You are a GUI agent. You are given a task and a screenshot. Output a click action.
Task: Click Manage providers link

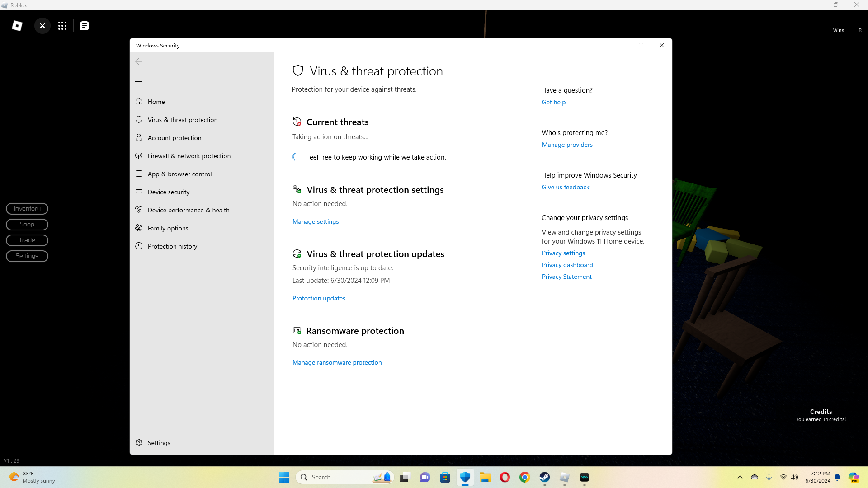tap(567, 145)
